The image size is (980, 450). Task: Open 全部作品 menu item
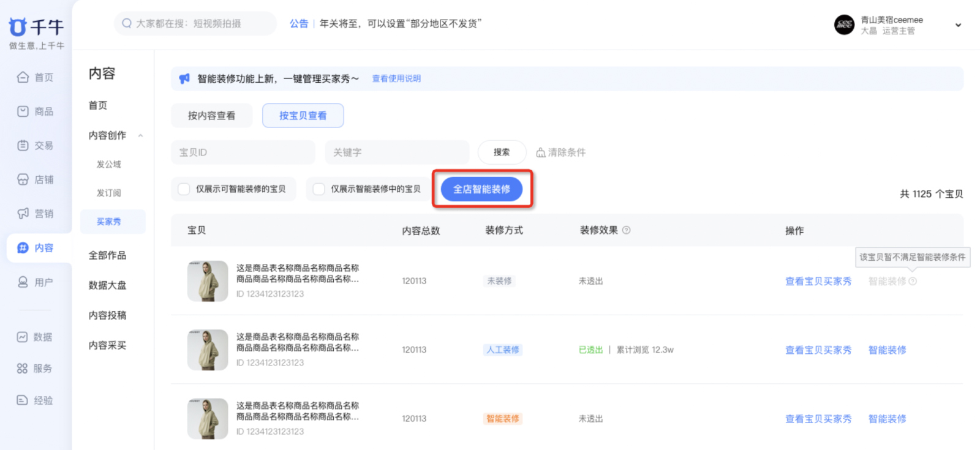coord(107,255)
